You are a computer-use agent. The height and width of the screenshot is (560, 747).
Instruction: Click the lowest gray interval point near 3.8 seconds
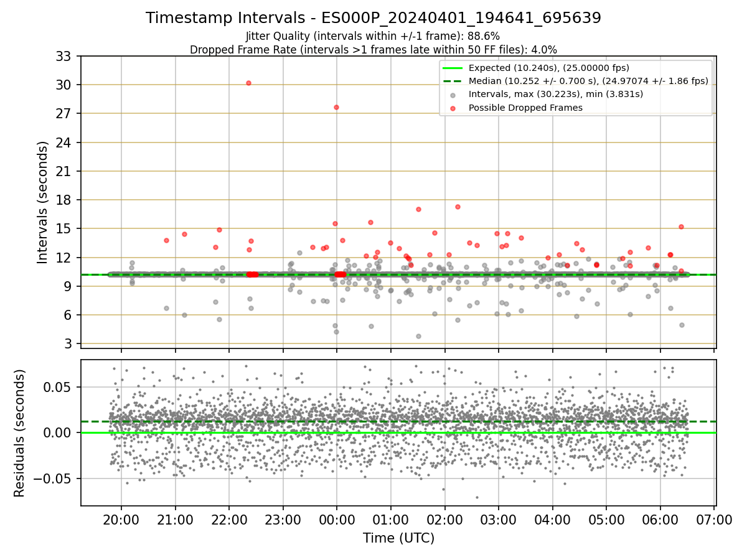pos(418,336)
